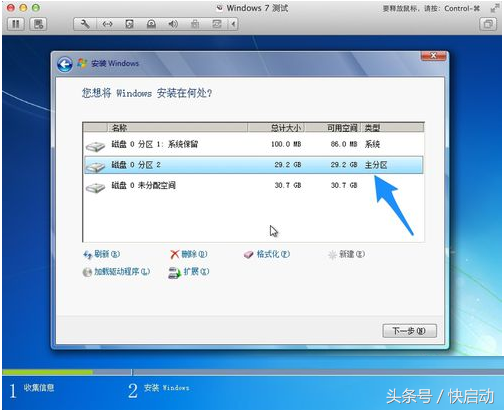Click the 30.7 GB total size cell
This screenshot has height=410, width=504.
[288, 185]
